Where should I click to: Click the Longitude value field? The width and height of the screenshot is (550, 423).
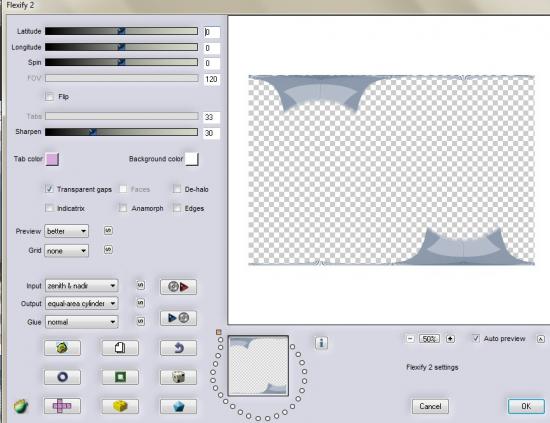pyautogui.click(x=212, y=48)
